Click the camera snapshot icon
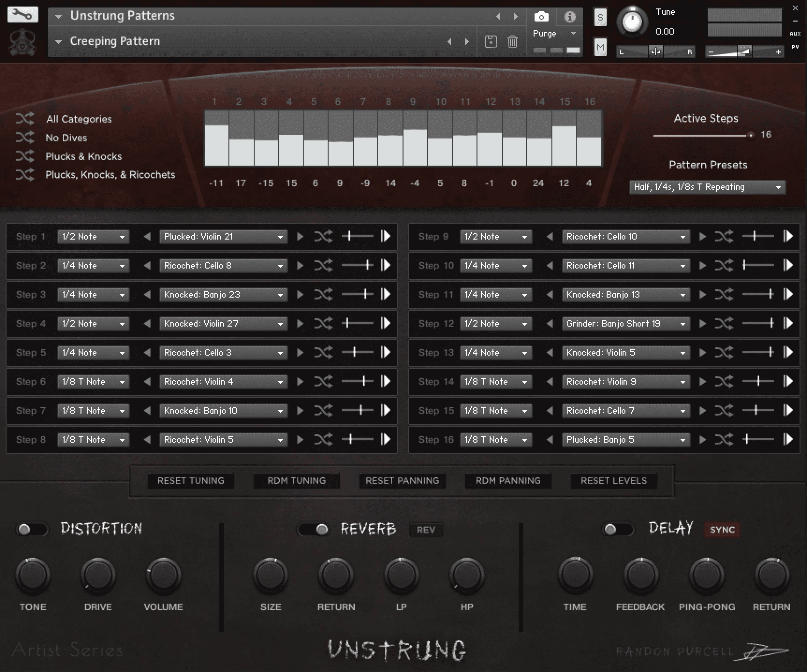807x672 pixels. click(542, 17)
